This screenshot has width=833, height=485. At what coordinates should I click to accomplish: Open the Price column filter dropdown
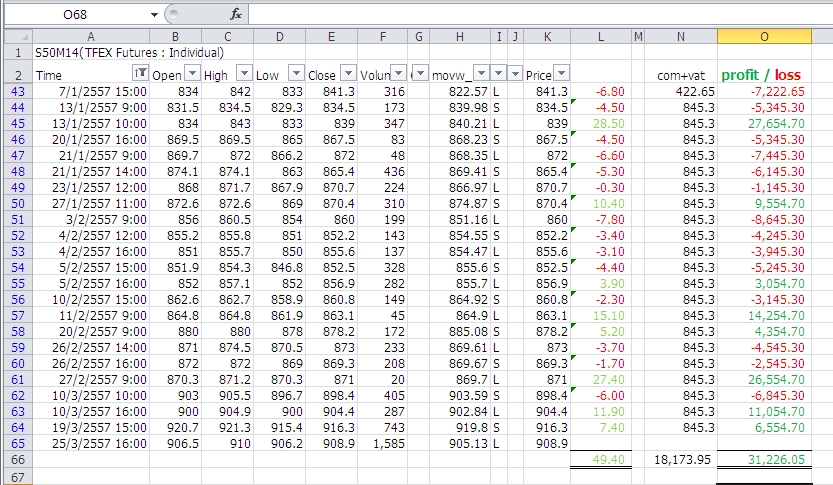[x=562, y=73]
